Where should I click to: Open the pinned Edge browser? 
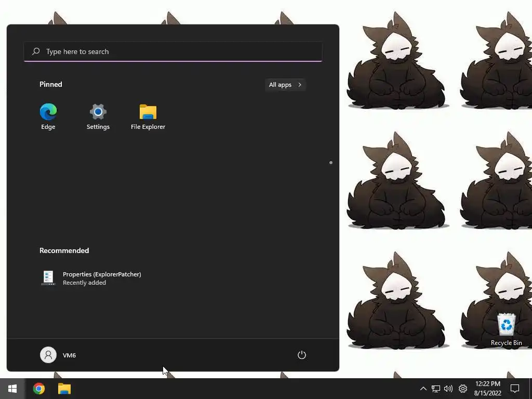click(48, 117)
